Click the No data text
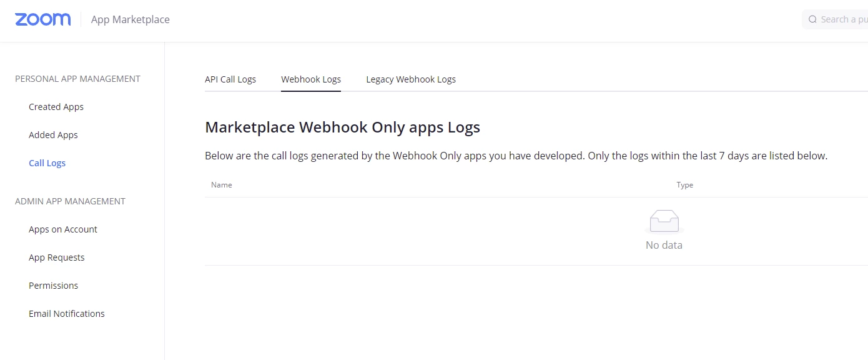This screenshot has width=868, height=360. [x=664, y=245]
